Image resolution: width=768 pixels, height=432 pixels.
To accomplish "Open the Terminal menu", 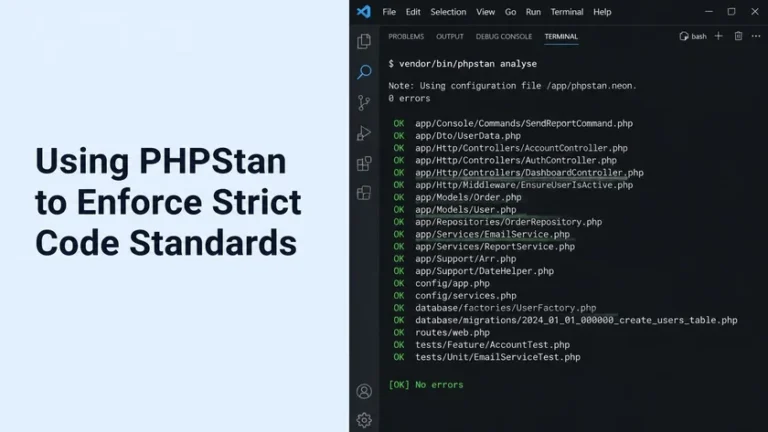I will pyautogui.click(x=567, y=12).
